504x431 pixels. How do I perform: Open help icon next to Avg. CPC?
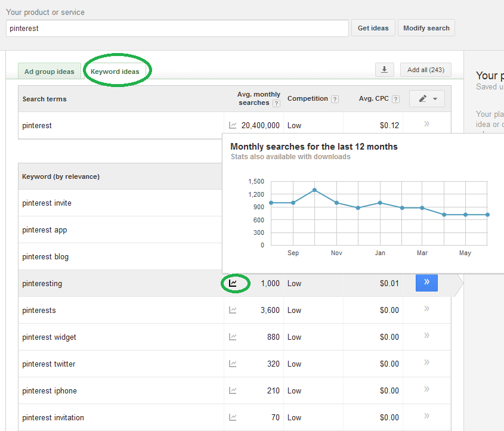click(396, 99)
